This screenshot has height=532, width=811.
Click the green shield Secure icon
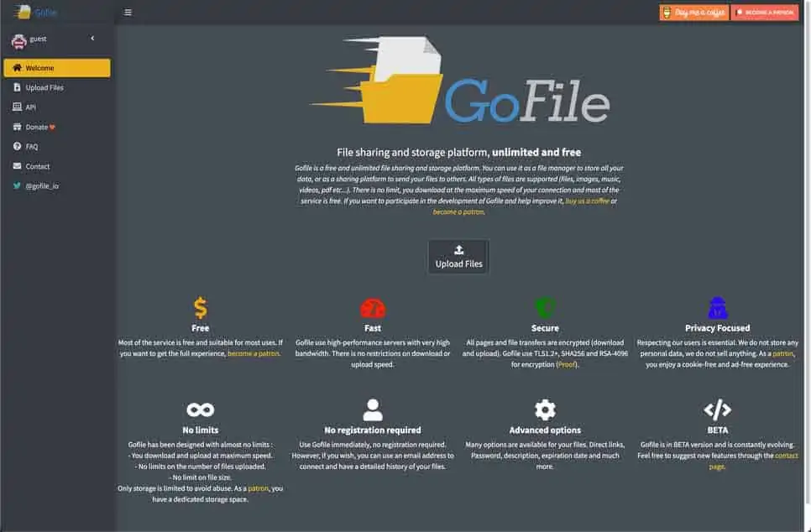coord(545,308)
